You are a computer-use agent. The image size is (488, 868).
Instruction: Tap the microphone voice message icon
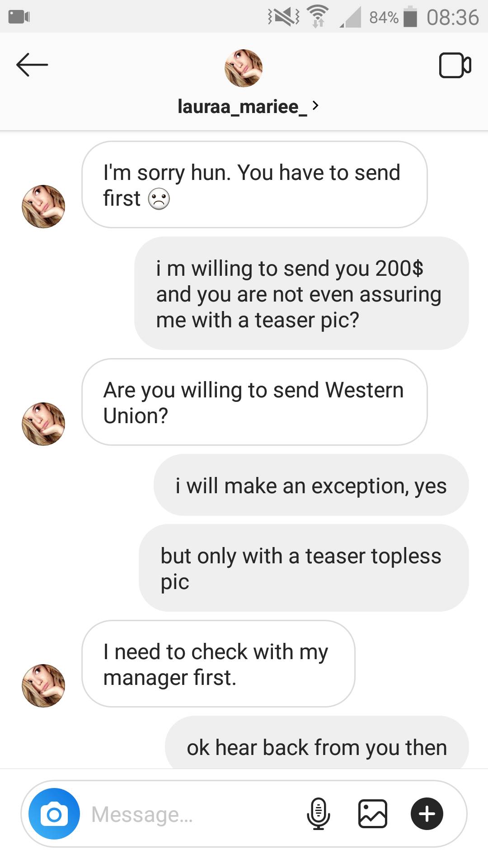click(x=318, y=814)
